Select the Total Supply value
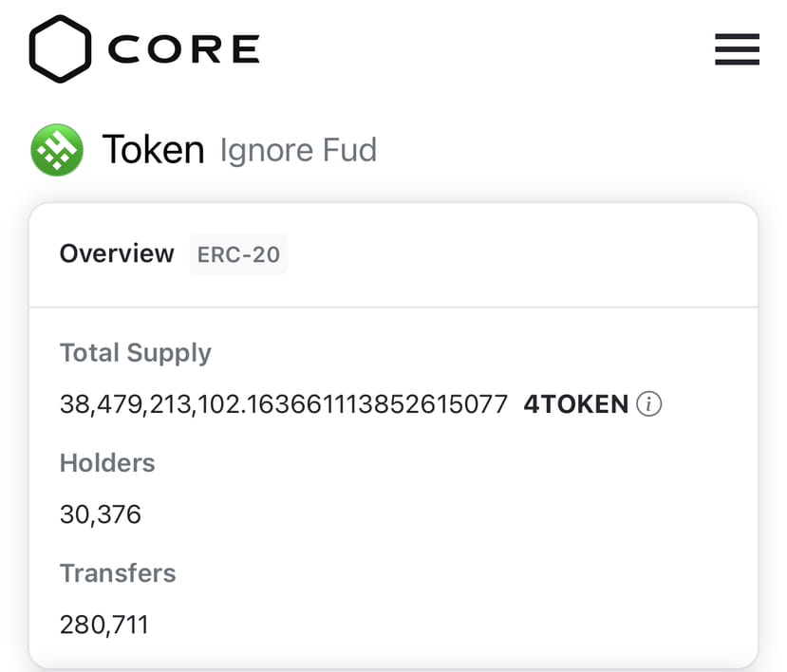The image size is (787, 672). tap(283, 403)
